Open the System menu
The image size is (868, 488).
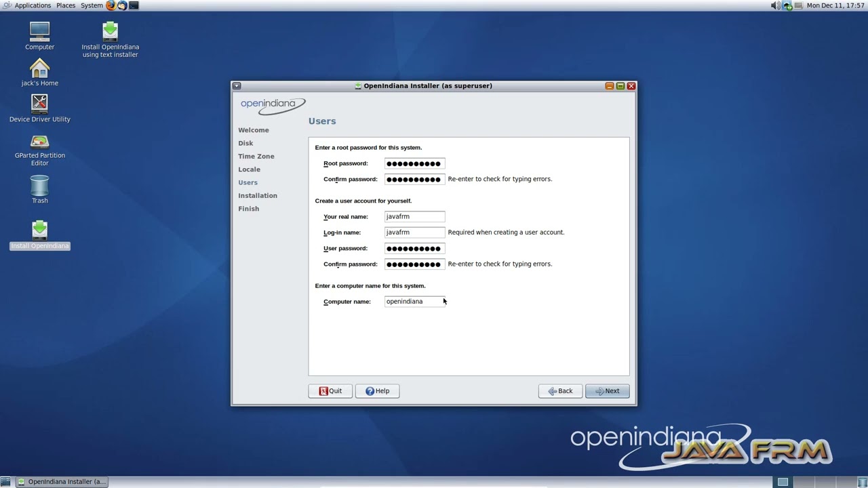click(x=92, y=5)
